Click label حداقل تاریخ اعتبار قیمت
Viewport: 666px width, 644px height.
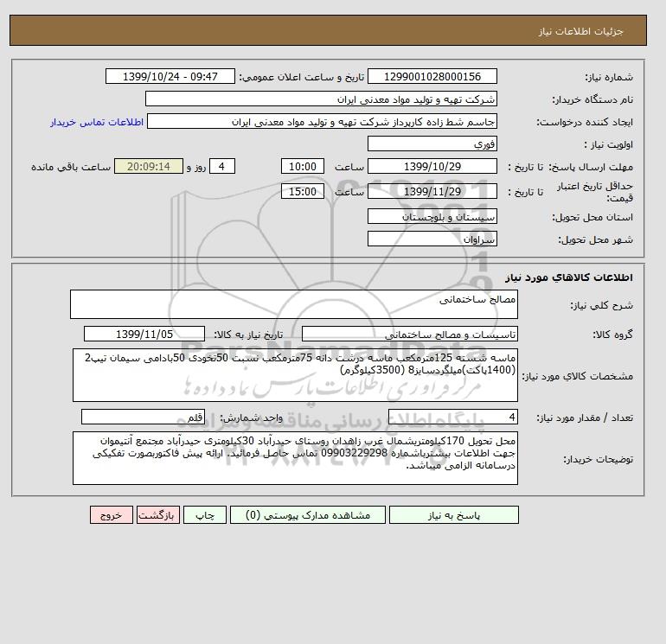coord(595,192)
